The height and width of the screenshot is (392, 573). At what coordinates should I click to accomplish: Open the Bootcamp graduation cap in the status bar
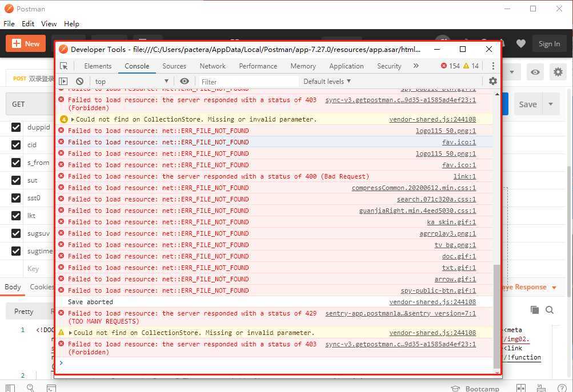pos(455,389)
